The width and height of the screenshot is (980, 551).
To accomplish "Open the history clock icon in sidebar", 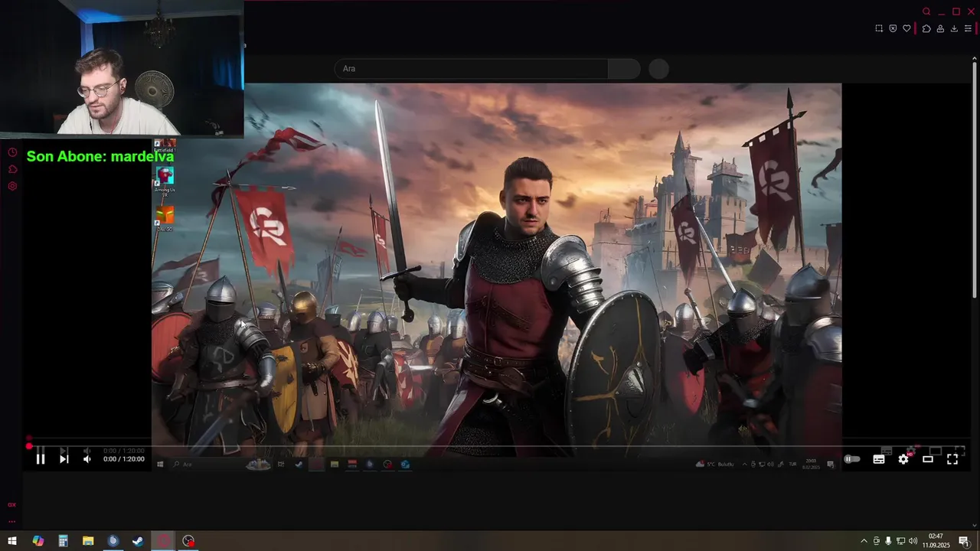I will click(x=12, y=152).
